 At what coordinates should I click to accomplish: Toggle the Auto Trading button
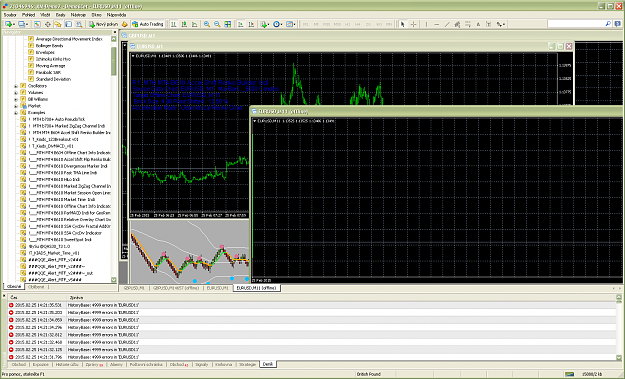coord(147,24)
